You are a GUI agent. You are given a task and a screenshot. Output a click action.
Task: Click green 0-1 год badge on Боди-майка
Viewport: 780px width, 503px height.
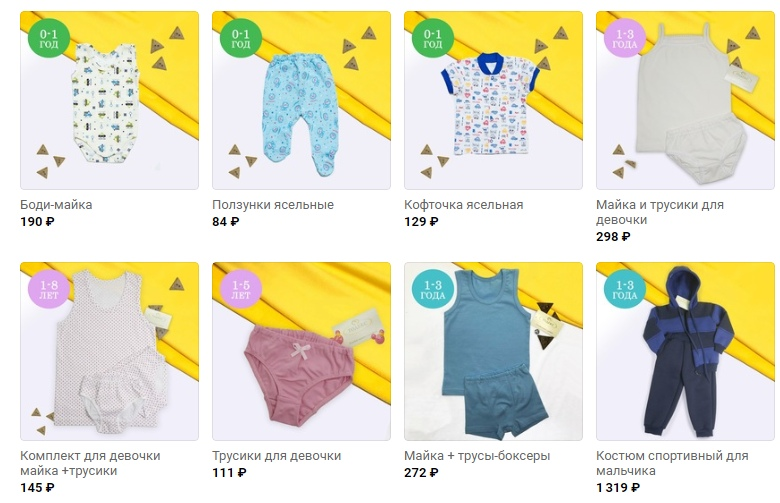(x=49, y=39)
